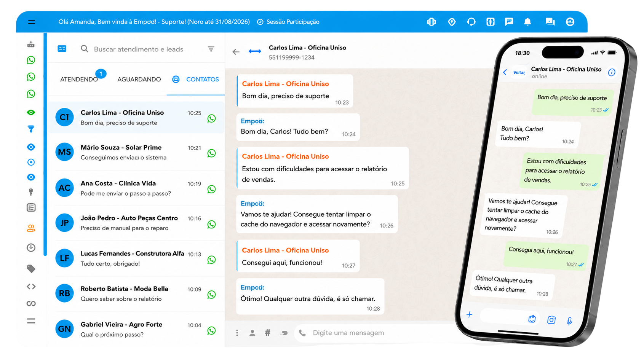
Task: Toggle the green eye icon in sidebar
Action: [x=31, y=112]
